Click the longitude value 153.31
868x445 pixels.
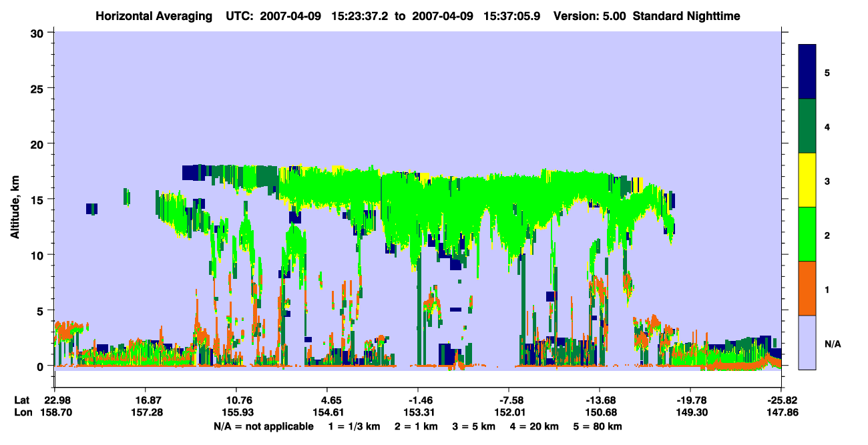[418, 413]
